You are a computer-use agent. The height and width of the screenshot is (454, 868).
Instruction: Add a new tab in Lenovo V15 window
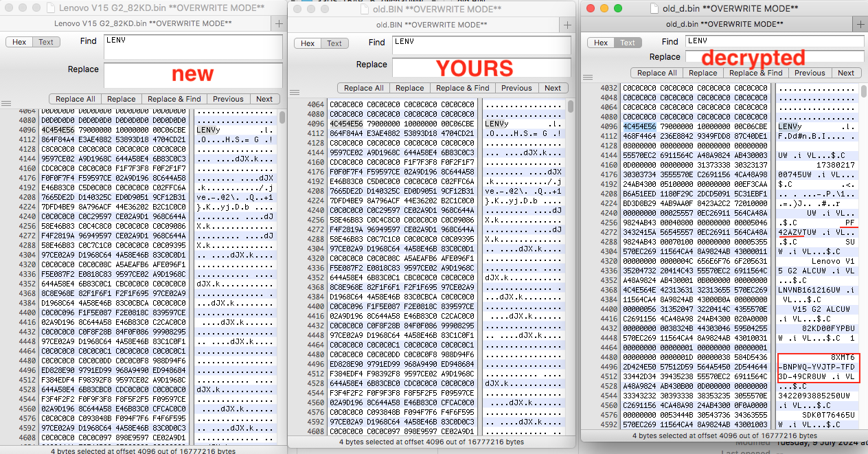[x=278, y=23]
